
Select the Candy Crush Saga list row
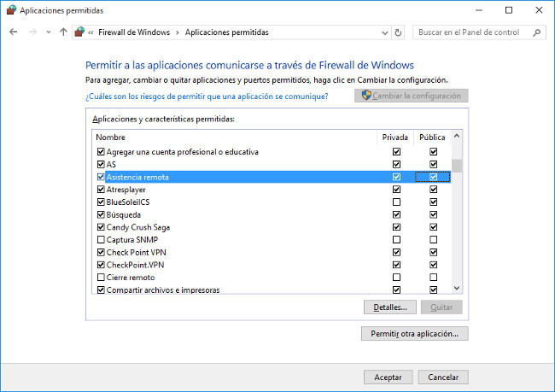(x=272, y=227)
